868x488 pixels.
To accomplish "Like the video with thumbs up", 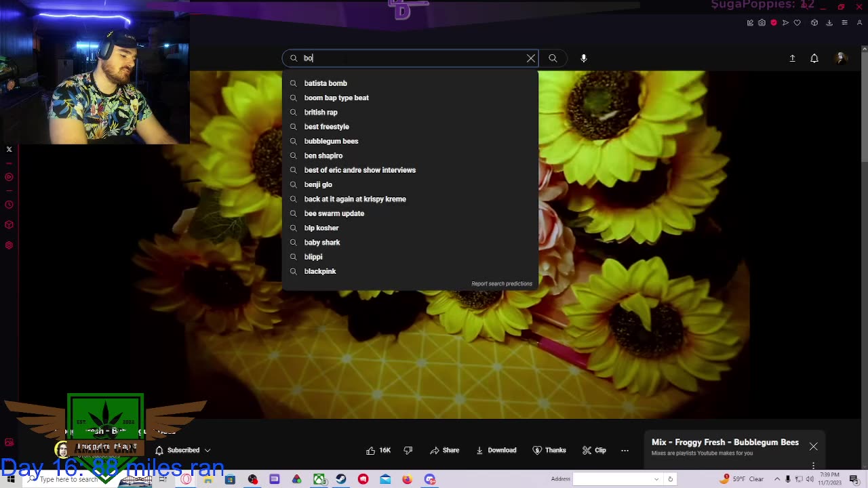I will [x=378, y=450].
